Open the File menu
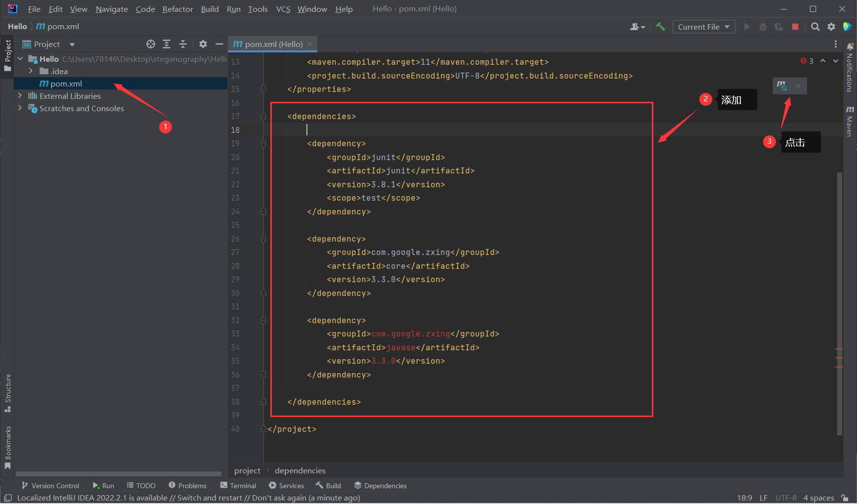The width and height of the screenshot is (857, 504). [34, 9]
